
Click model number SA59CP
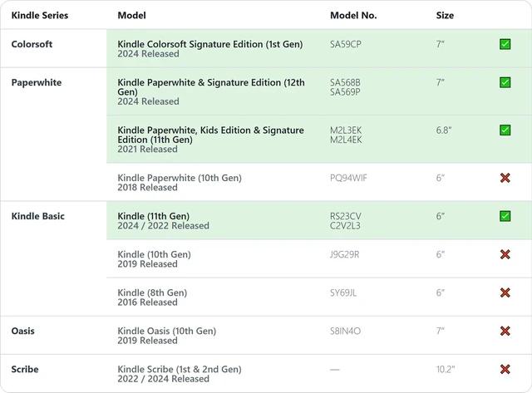point(346,44)
